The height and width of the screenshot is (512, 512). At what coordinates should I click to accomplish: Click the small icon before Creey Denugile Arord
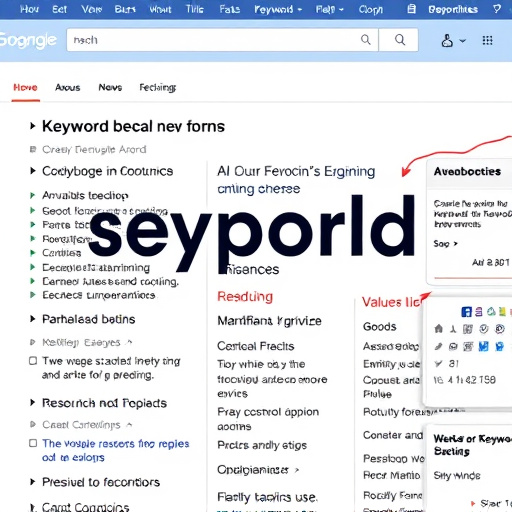(x=33, y=149)
